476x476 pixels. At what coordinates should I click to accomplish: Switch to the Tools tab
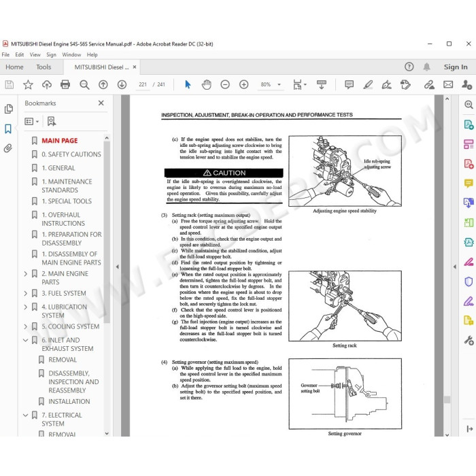[44, 67]
